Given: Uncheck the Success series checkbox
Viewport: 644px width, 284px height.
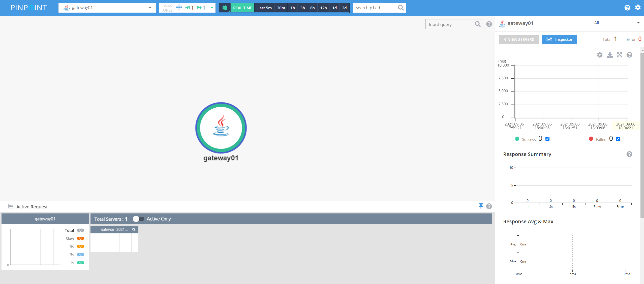Looking at the screenshot, I should 547,139.
